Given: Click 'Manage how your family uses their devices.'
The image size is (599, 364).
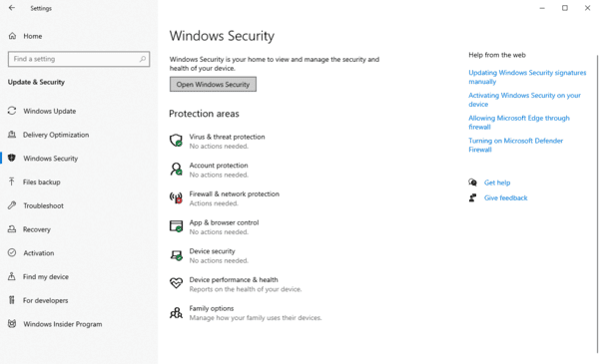Looking at the screenshot, I should pyautogui.click(x=256, y=318).
